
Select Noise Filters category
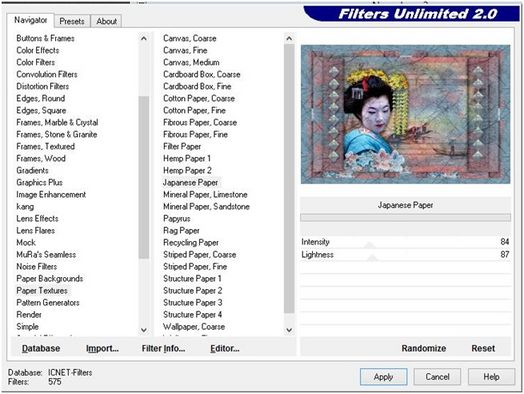click(x=37, y=267)
